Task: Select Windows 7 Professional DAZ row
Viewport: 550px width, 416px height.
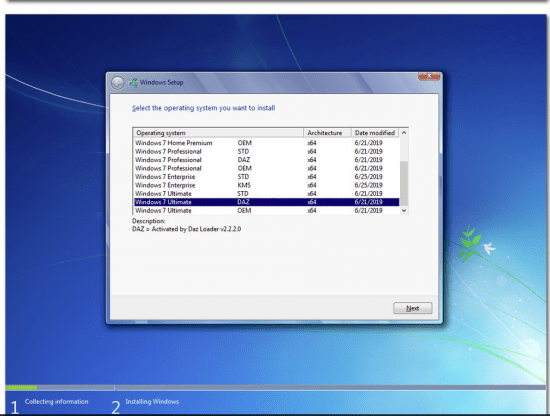Action: point(266,160)
